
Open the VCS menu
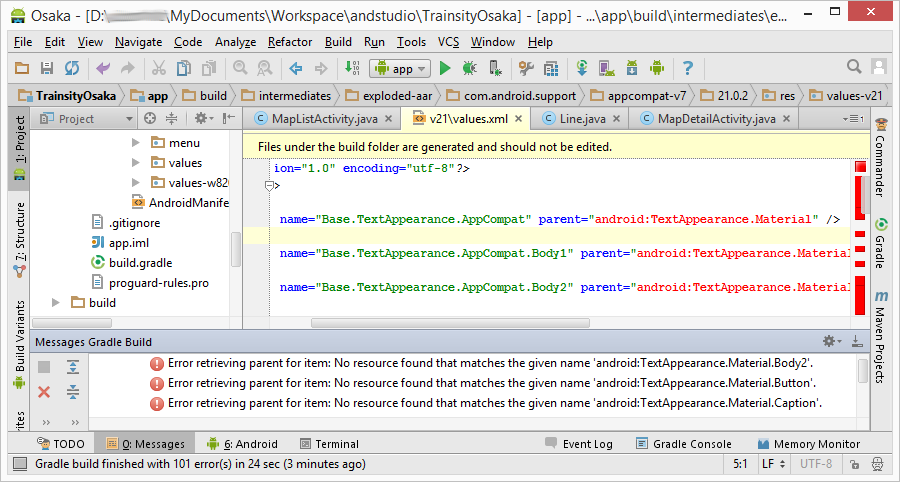coord(448,42)
